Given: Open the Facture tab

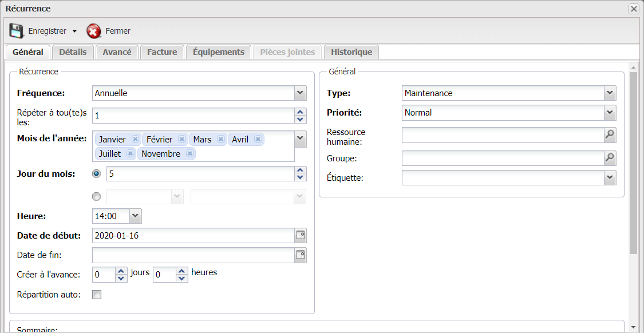Looking at the screenshot, I should point(162,52).
